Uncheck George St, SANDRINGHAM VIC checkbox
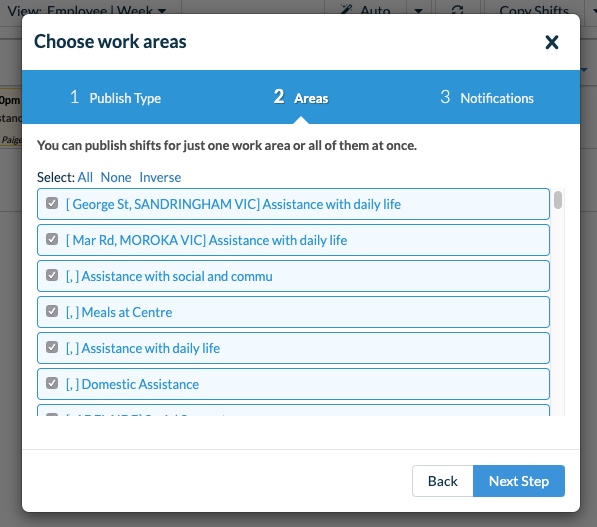Viewport: 597px width, 527px height. click(x=52, y=203)
